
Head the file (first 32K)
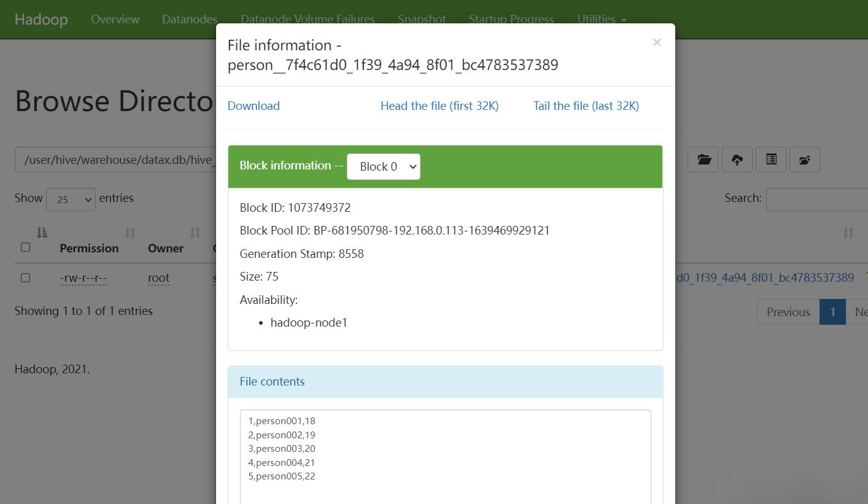[439, 106]
